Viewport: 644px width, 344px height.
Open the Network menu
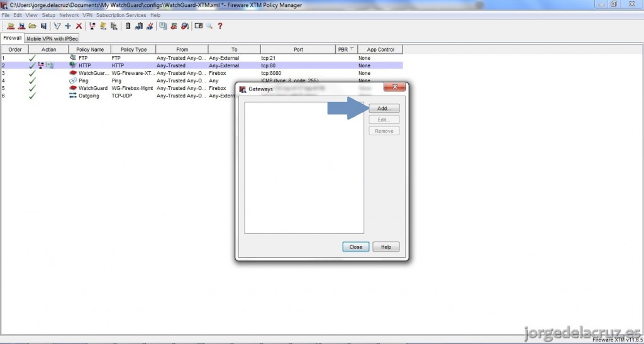click(69, 15)
